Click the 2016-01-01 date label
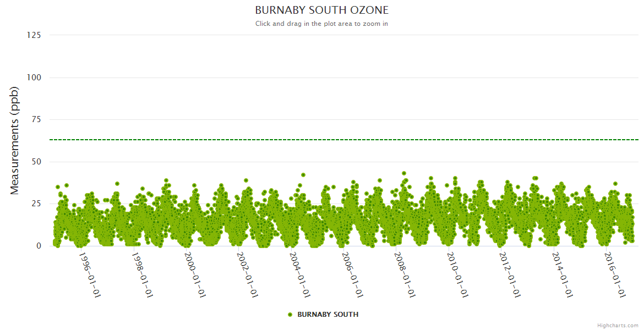 pos(615,274)
